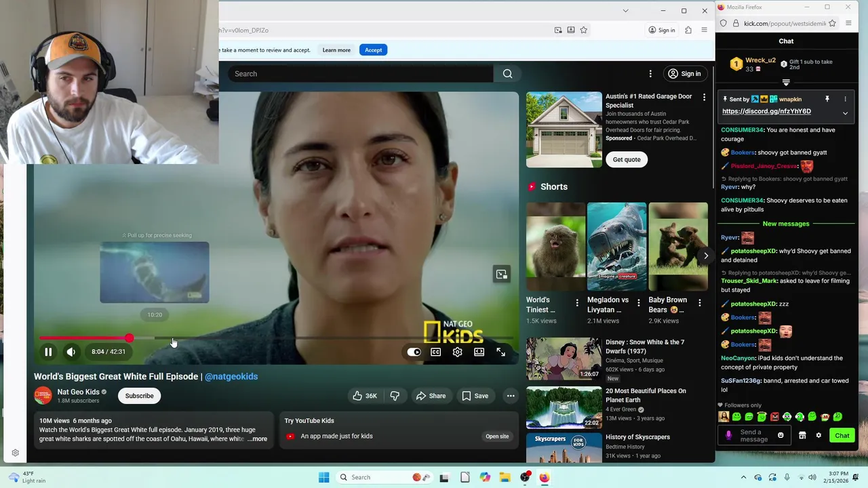868x488 pixels.
Task: Enter fullscreen video mode
Action: [501, 352]
